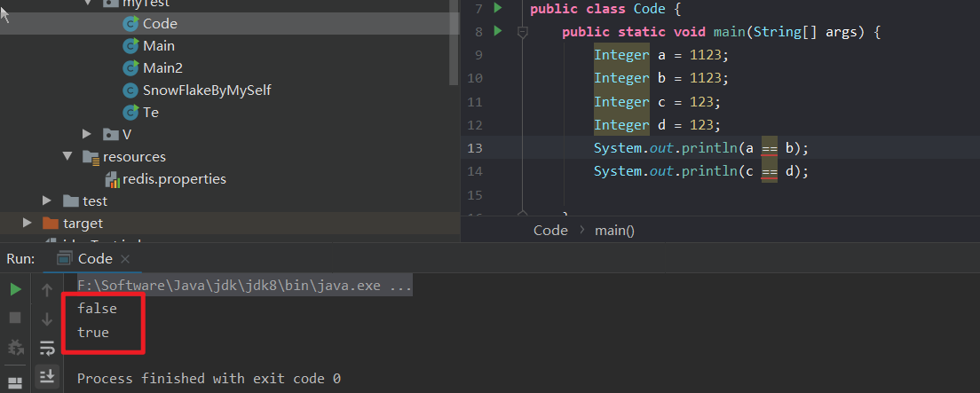This screenshot has width=980, height=393.
Task: Expand the test folder node
Action: [x=47, y=200]
